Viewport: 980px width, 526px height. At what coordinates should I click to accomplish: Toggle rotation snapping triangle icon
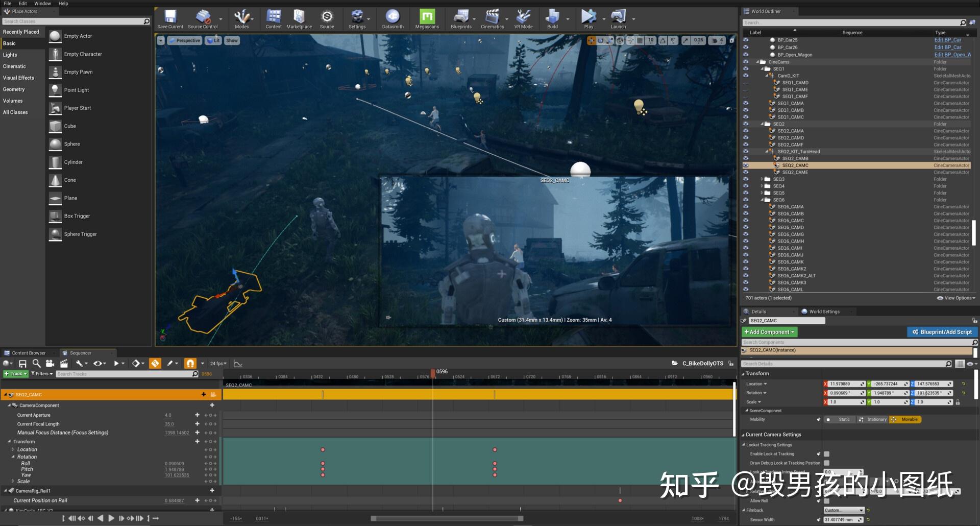click(663, 40)
